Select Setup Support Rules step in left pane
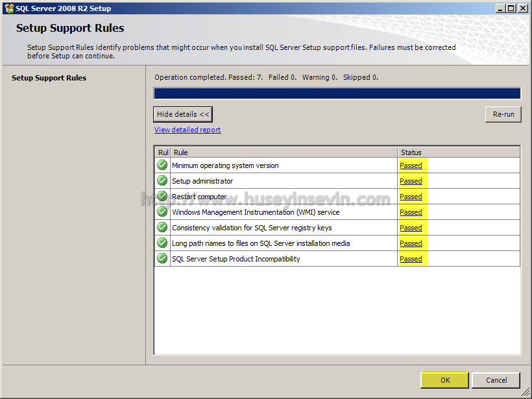 tap(49, 78)
